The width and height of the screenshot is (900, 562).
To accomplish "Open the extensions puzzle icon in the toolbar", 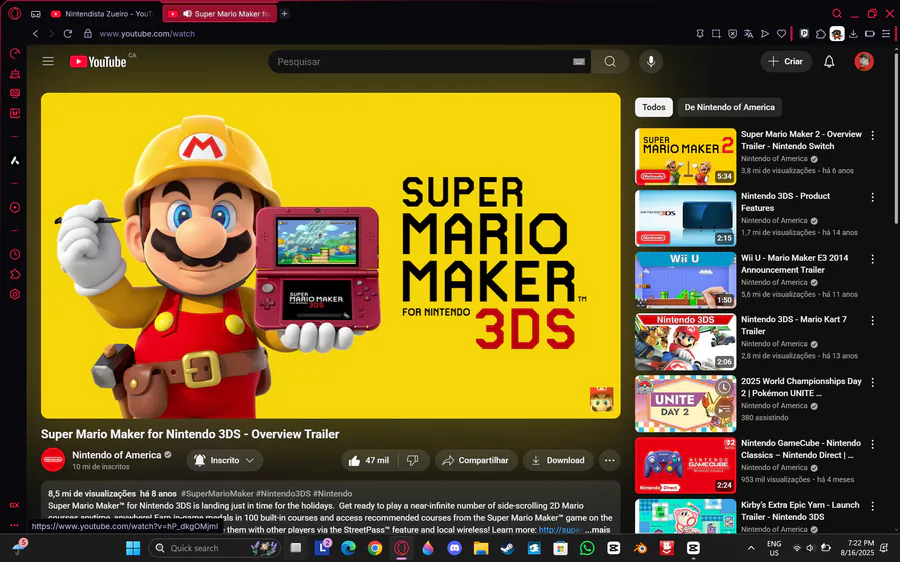I will (x=821, y=34).
